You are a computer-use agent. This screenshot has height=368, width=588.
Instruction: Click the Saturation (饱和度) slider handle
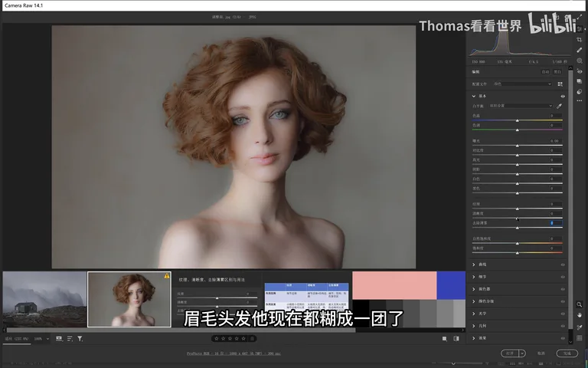tap(517, 253)
